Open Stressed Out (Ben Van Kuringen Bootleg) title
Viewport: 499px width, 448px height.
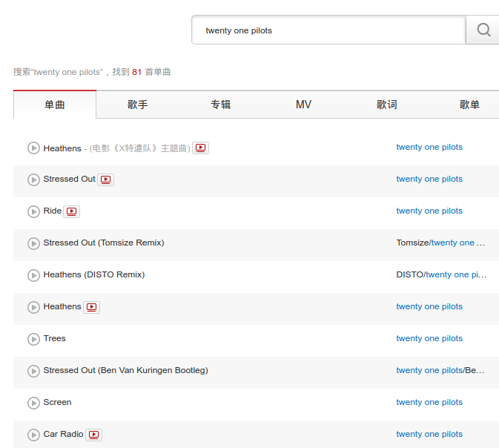pyautogui.click(x=126, y=370)
